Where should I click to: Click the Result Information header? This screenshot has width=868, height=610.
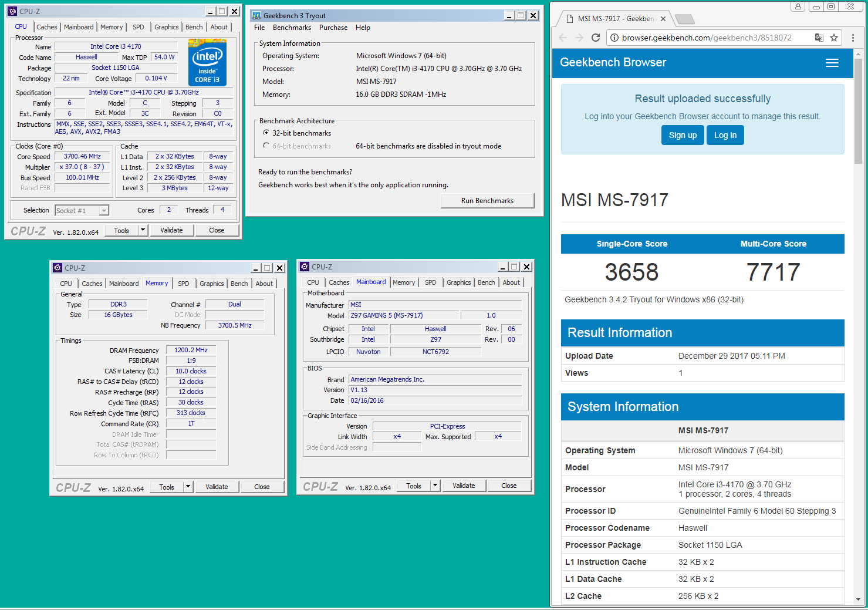click(x=702, y=333)
